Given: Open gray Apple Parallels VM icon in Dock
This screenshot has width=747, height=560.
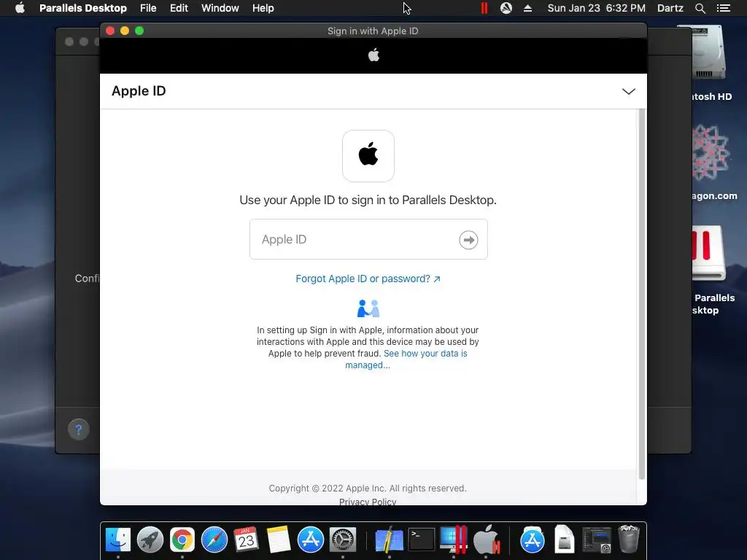Looking at the screenshot, I should [487, 540].
